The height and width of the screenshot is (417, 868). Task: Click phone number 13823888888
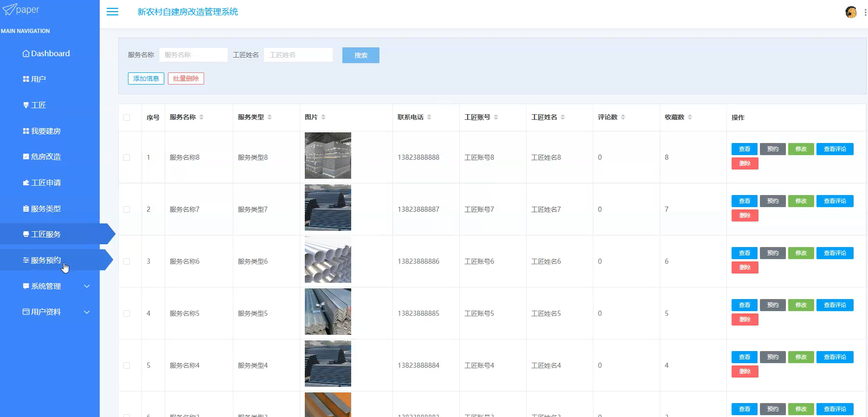pyautogui.click(x=418, y=157)
